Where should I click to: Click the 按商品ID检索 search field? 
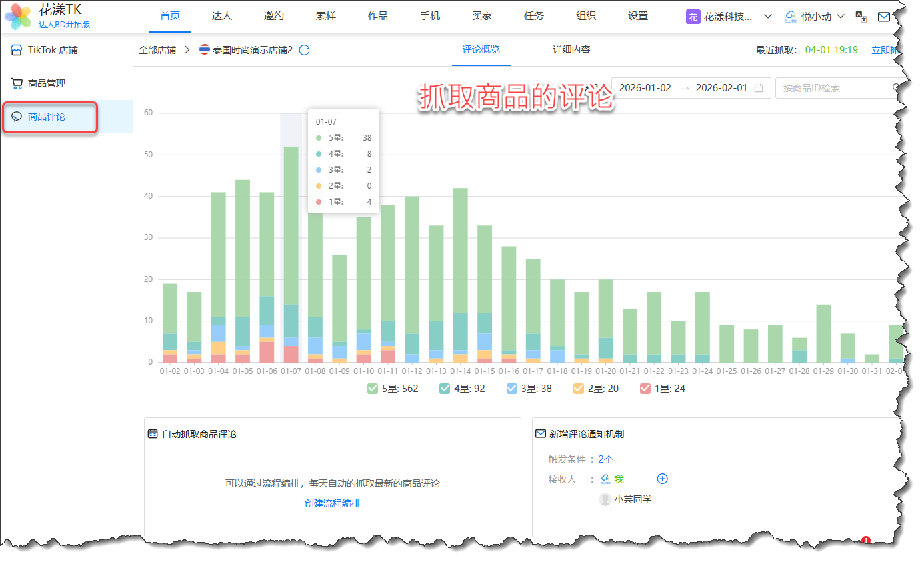(830, 88)
